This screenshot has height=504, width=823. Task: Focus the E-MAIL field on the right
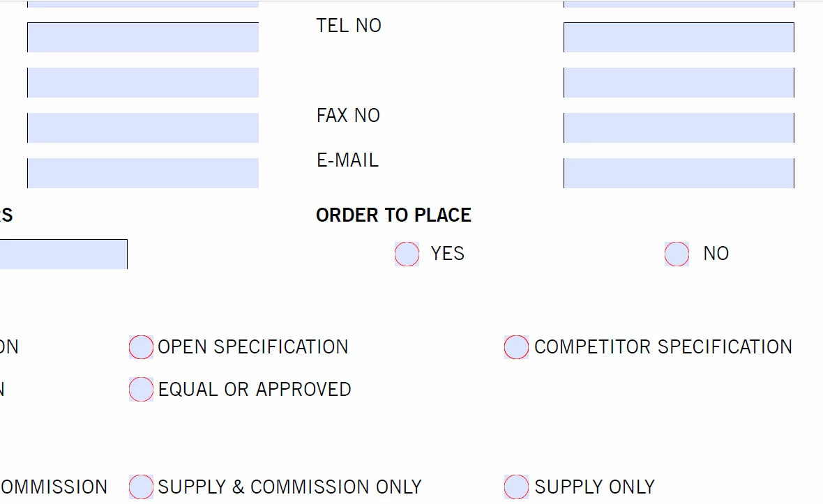tap(679, 173)
